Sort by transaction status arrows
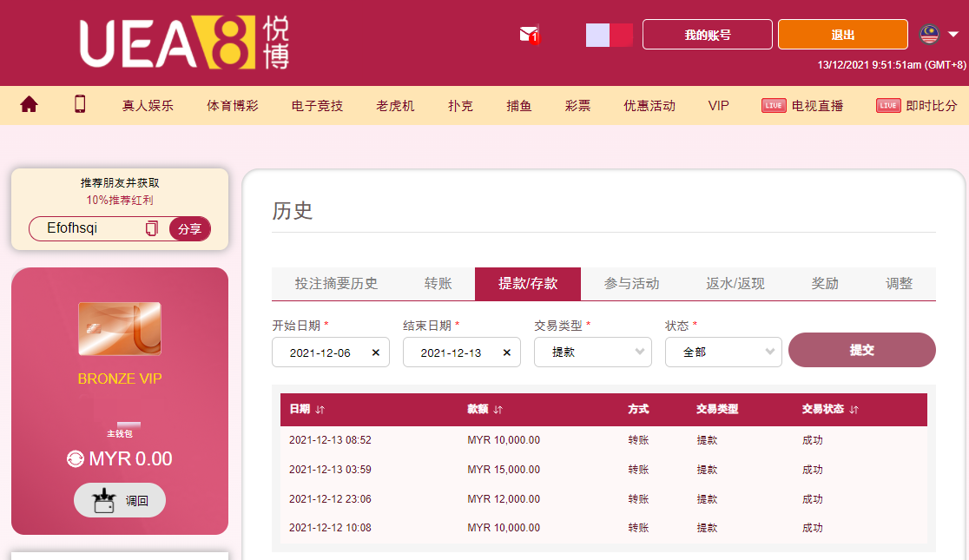Screen dimensions: 969x560 (x=854, y=410)
